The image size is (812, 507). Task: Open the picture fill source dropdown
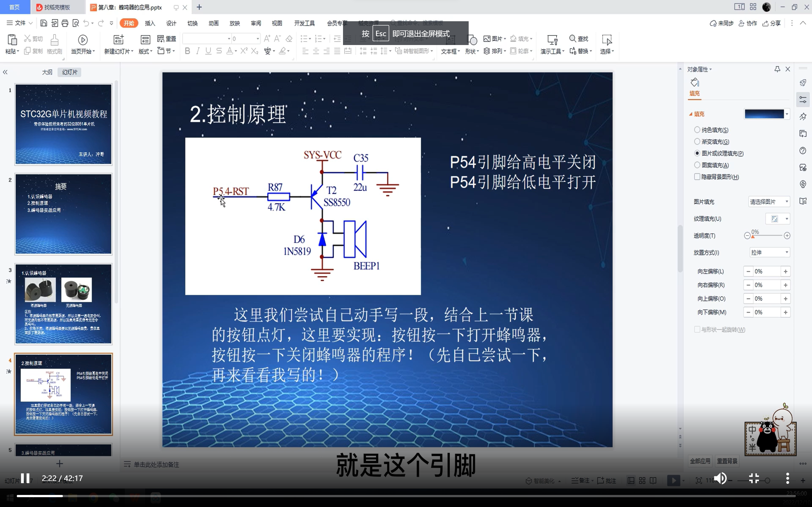769,202
